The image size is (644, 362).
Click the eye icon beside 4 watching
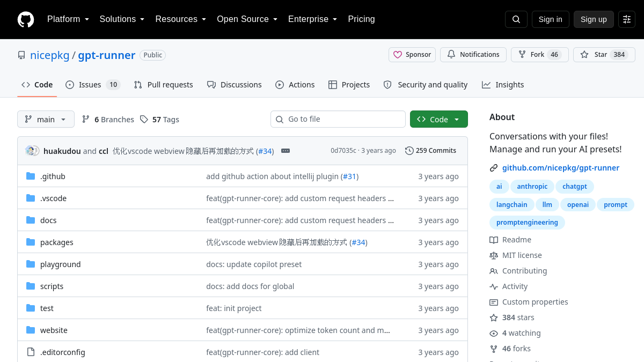(494, 333)
